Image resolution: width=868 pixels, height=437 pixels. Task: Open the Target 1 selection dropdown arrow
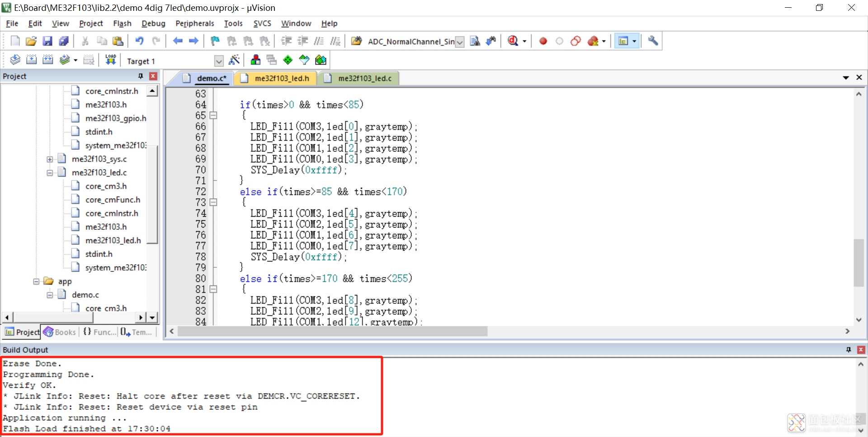click(x=219, y=61)
